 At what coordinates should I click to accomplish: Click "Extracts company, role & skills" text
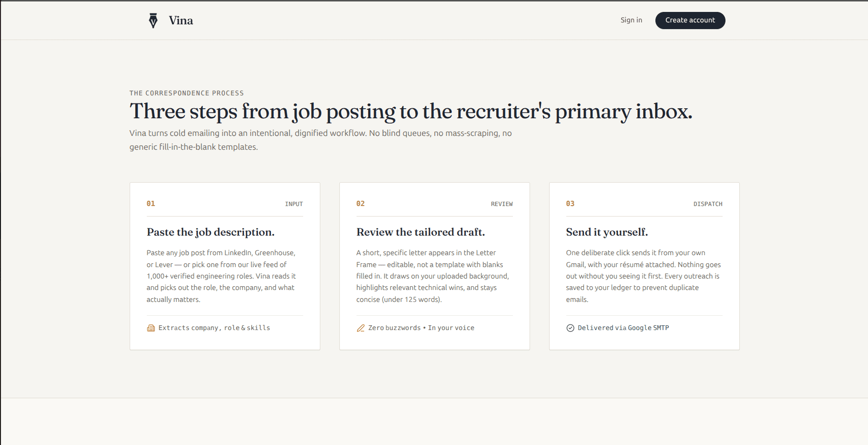click(x=214, y=328)
